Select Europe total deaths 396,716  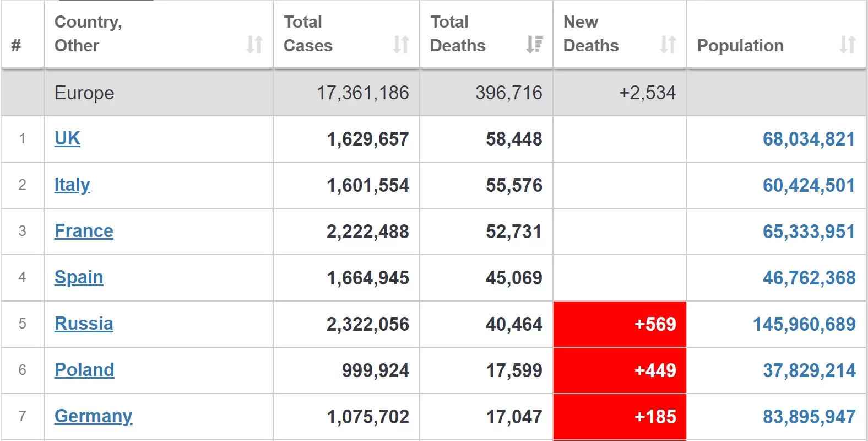pyautogui.click(x=509, y=93)
